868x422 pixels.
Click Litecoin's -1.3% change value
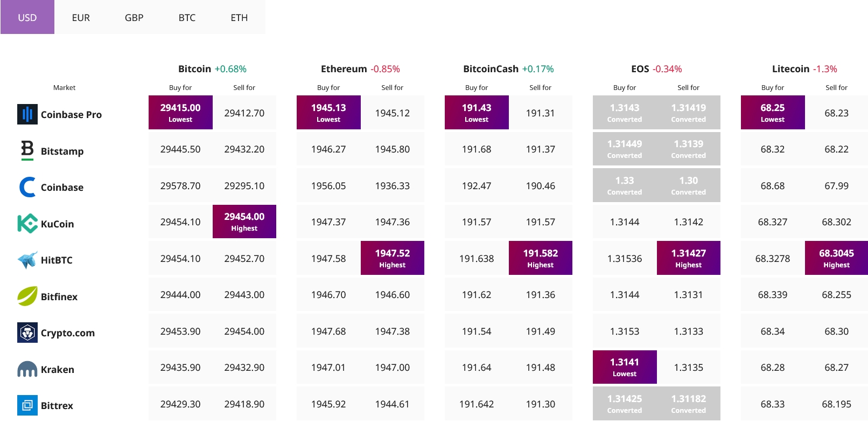tap(825, 69)
